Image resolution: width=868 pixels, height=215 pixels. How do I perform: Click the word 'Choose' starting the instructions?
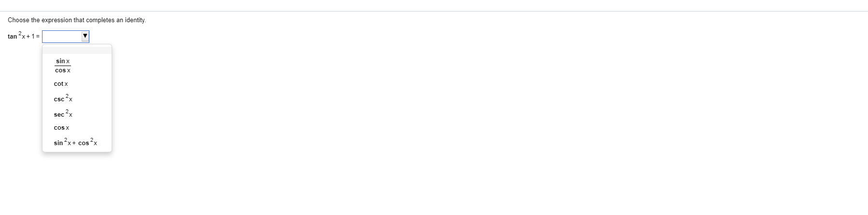(18, 20)
